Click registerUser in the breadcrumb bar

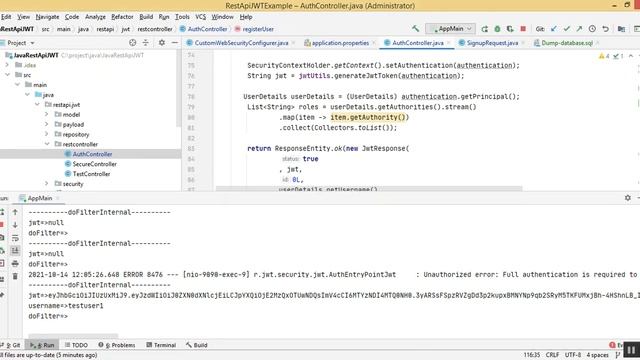(258, 29)
